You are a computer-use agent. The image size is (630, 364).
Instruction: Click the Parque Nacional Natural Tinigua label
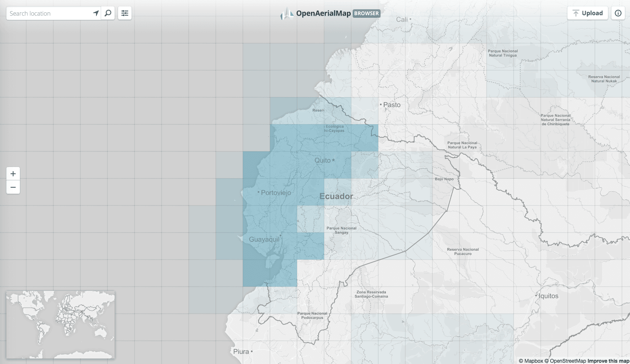point(503,53)
